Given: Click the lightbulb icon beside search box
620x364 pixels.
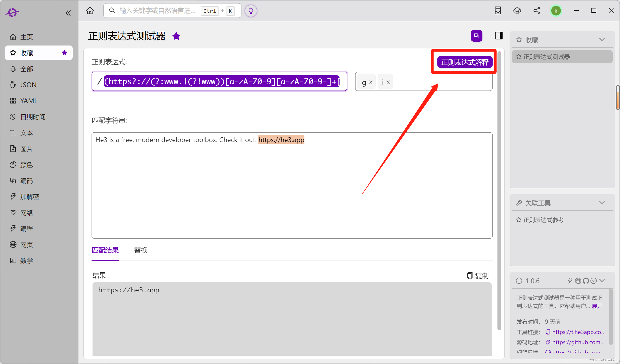Looking at the screenshot, I should point(251,11).
